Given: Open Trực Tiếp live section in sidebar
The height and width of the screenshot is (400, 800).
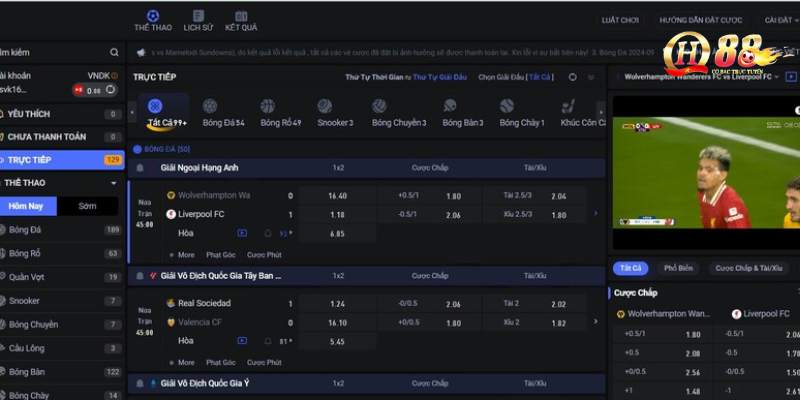Looking at the screenshot, I should 62,160.
